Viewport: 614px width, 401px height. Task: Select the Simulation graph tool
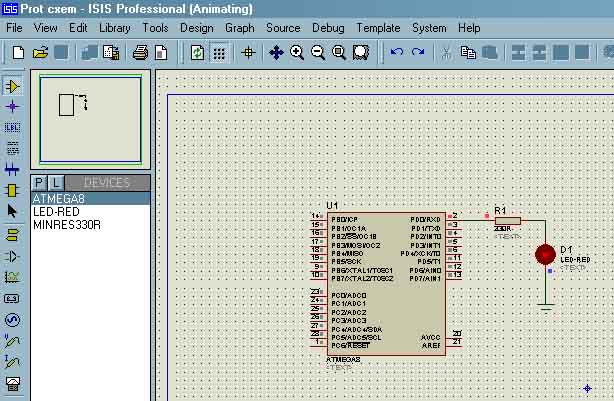click(x=12, y=277)
